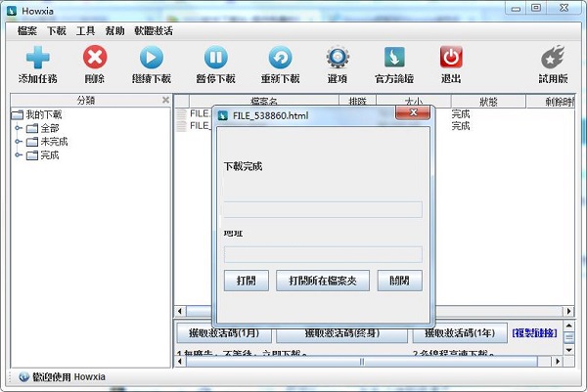Screen dimensions: 587x392
Task: Click 歡迎使用 Howxia status text
Action: (68, 376)
